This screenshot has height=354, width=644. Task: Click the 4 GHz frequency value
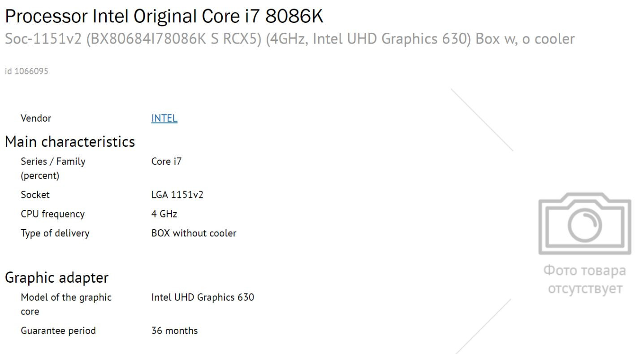pyautogui.click(x=164, y=214)
